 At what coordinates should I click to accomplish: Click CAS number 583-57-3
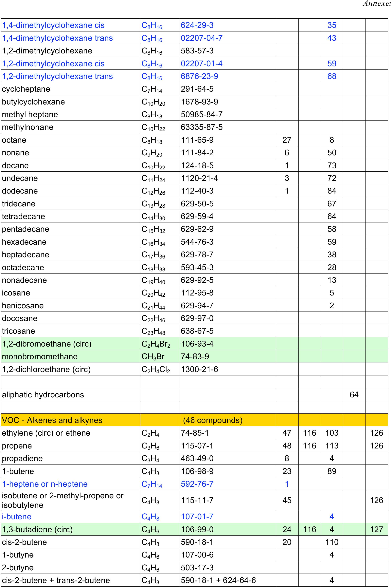(197, 51)
